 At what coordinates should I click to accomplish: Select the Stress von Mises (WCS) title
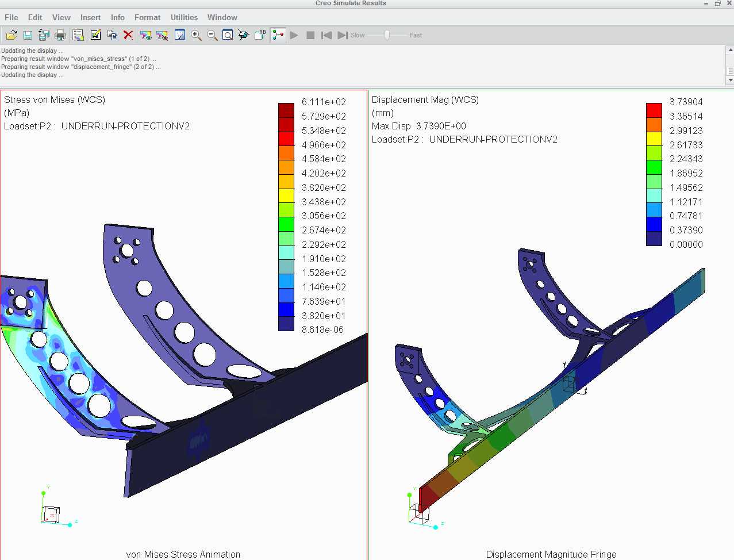[55, 99]
